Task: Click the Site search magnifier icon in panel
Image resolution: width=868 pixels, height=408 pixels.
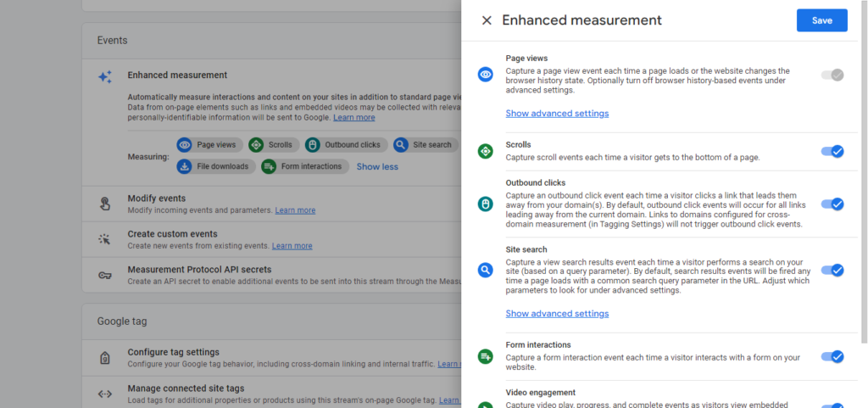Action: coord(486,270)
